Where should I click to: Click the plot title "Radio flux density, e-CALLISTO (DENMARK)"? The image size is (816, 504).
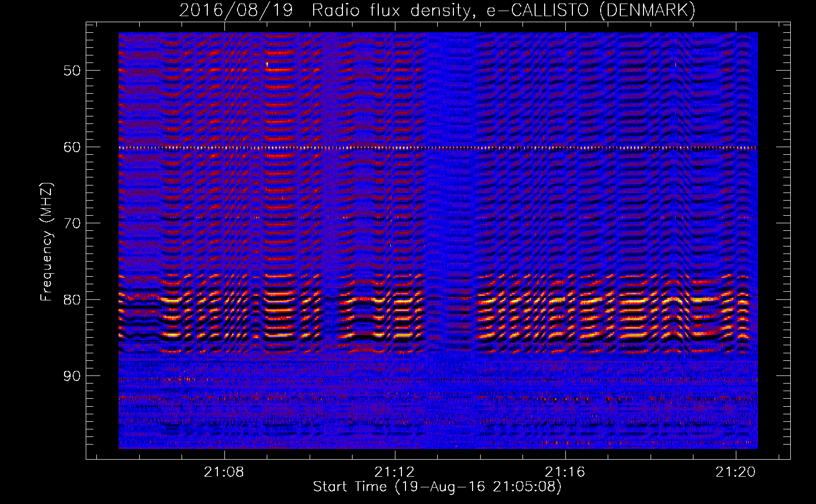click(x=503, y=11)
